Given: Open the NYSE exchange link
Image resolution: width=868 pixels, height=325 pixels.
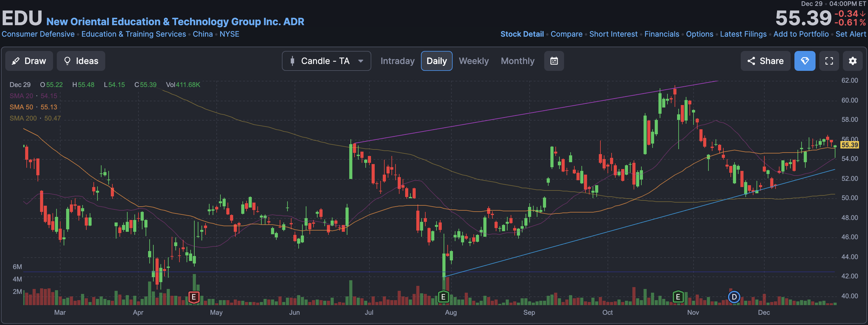Looking at the screenshot, I should (x=229, y=34).
